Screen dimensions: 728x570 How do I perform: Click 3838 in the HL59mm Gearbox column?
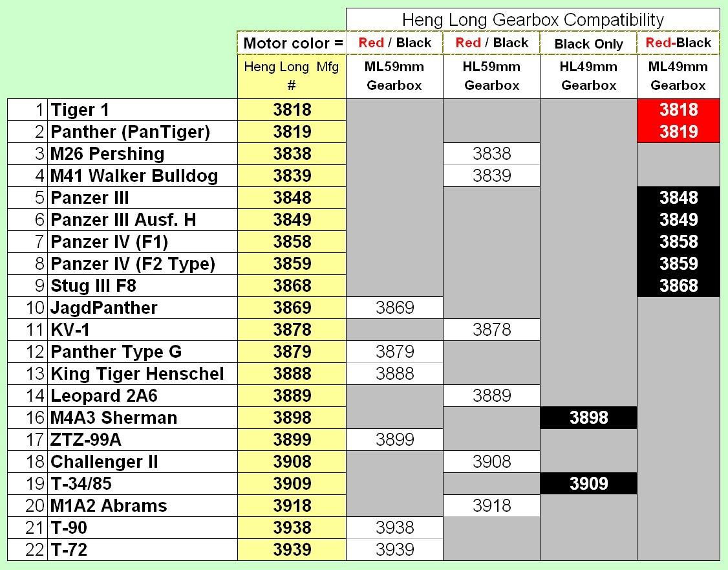tap(491, 153)
